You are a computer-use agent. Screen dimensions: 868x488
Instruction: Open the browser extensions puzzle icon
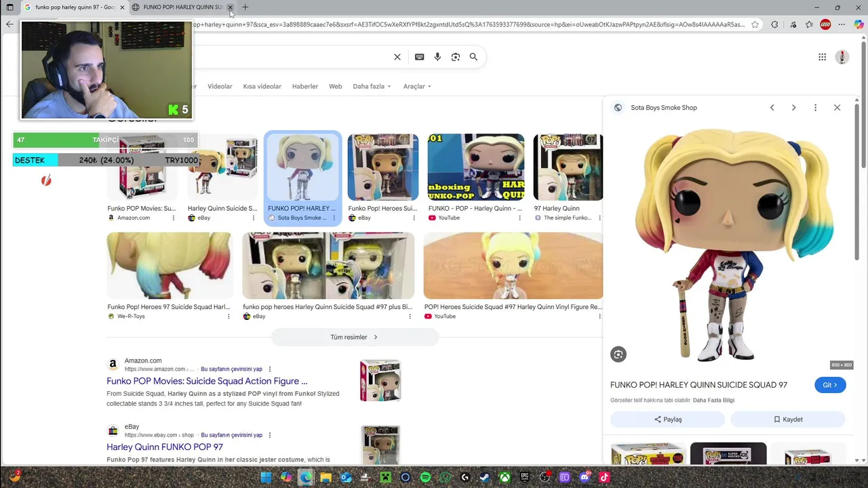pyautogui.click(x=774, y=24)
